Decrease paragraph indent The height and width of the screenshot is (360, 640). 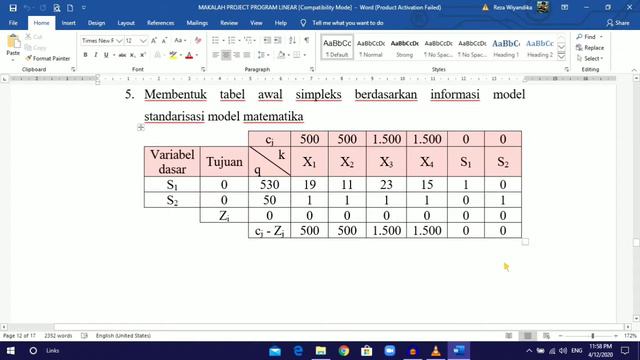(x=267, y=40)
